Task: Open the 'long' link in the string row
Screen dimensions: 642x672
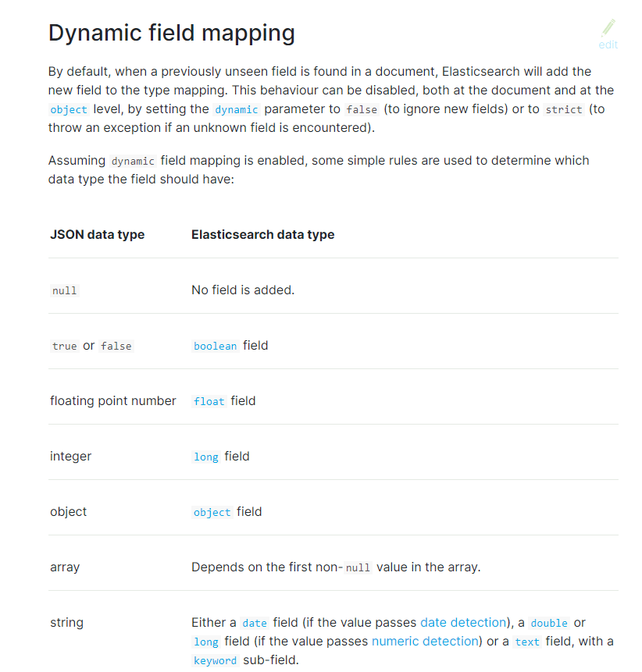Action: pyautogui.click(x=206, y=642)
